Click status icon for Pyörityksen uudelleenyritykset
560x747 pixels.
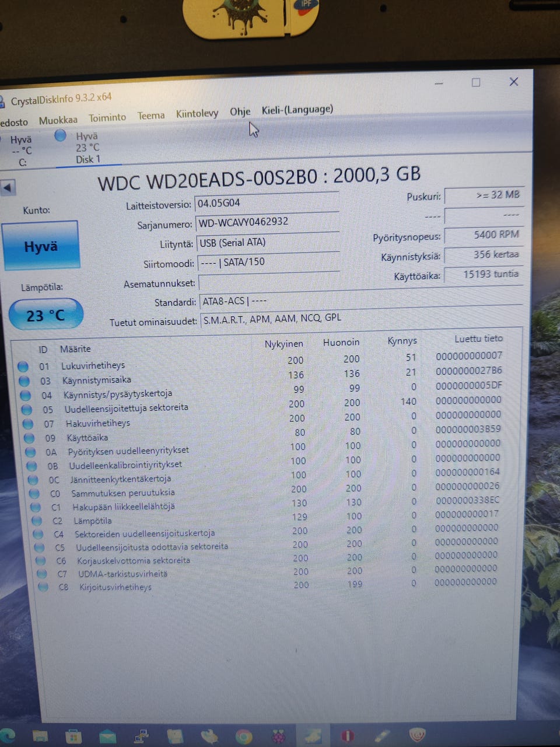click(31, 452)
